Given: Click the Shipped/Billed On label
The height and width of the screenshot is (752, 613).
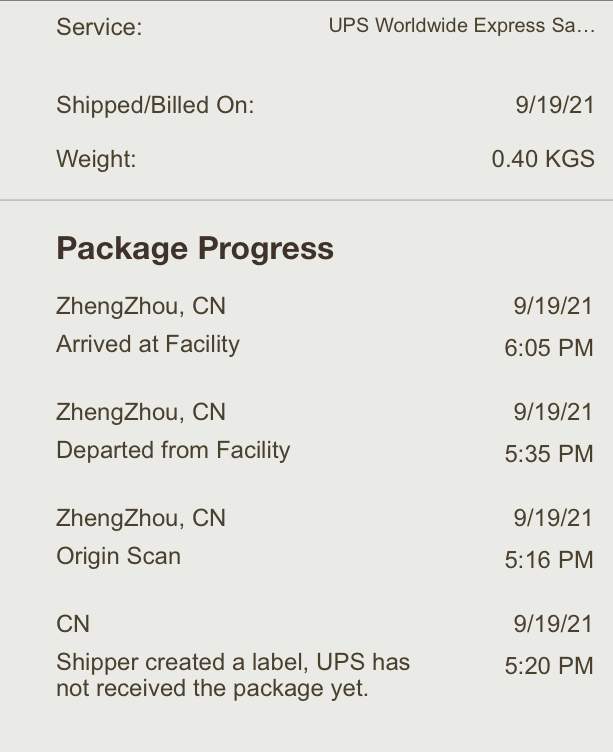Looking at the screenshot, I should 155,105.
